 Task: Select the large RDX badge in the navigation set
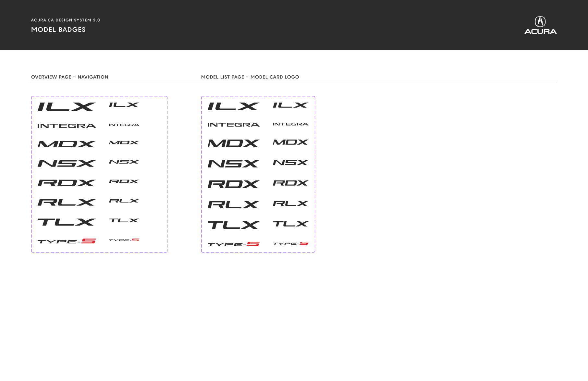(67, 183)
